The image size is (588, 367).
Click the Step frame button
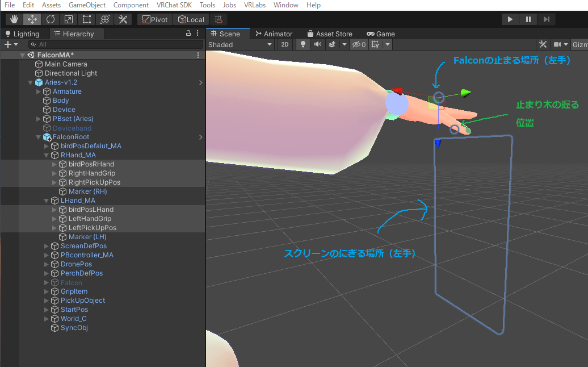547,19
